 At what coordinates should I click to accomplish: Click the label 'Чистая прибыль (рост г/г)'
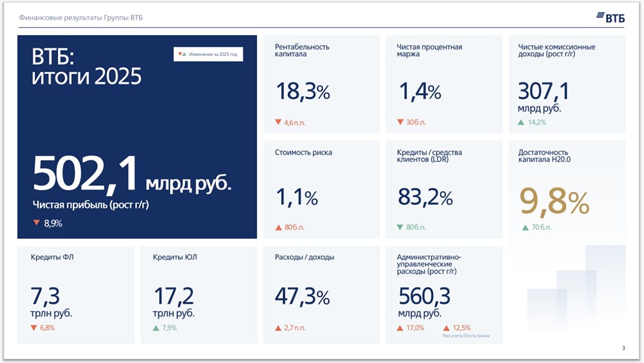point(90,205)
